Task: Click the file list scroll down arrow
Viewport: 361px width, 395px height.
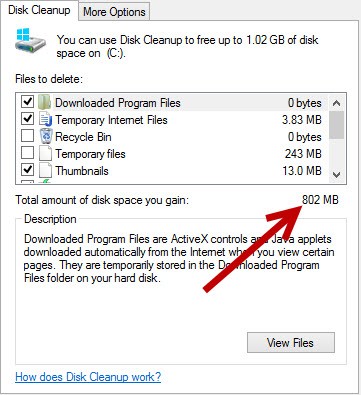Action: (x=337, y=175)
